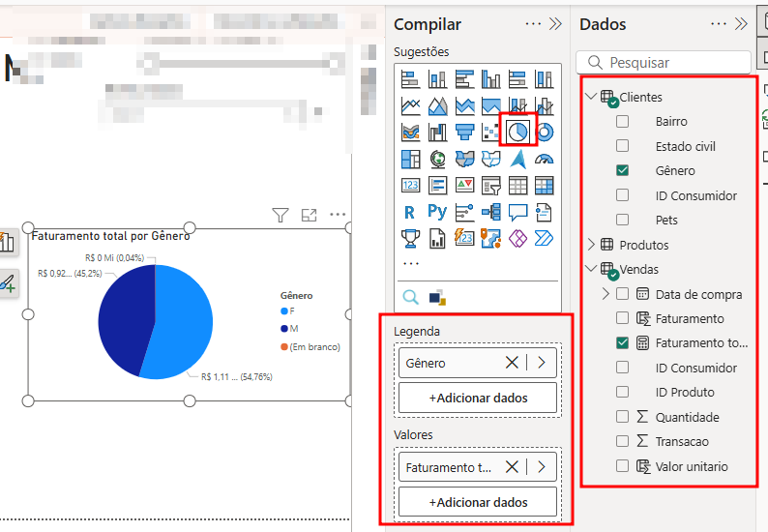Insert the scatter chart visual
Image resolution: width=768 pixels, height=532 pixels.
click(490, 132)
